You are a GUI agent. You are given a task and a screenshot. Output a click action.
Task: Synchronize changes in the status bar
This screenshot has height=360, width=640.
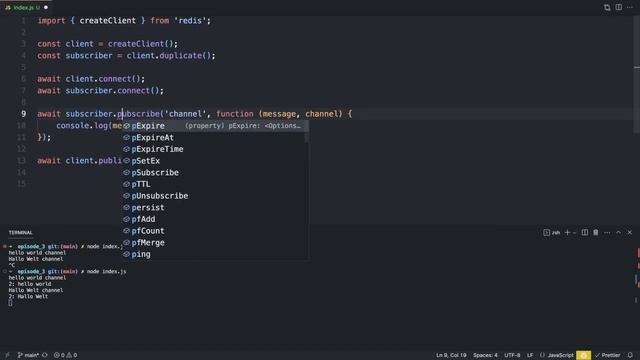[45, 355]
